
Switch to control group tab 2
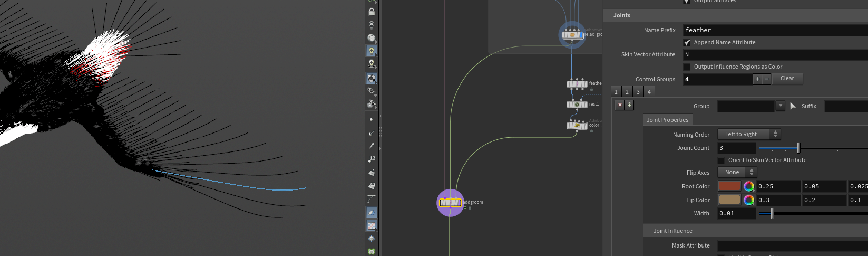point(627,92)
